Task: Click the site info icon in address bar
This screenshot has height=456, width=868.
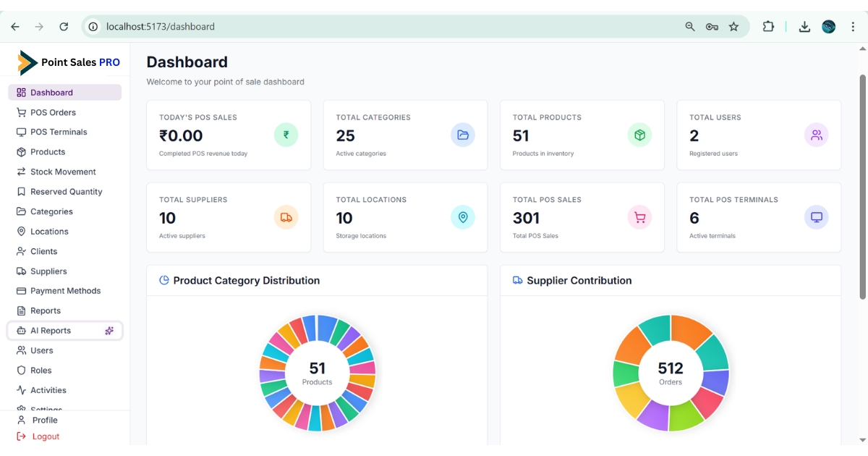Action: [x=93, y=26]
